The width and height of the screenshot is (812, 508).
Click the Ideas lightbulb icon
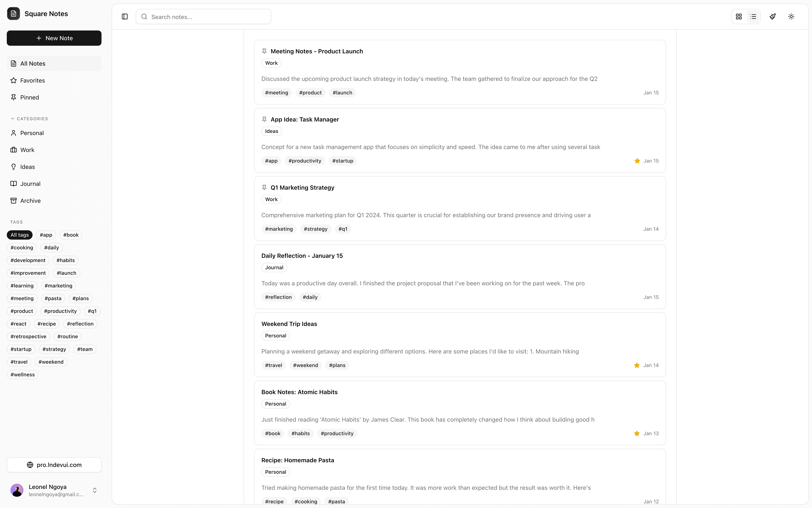(13, 167)
